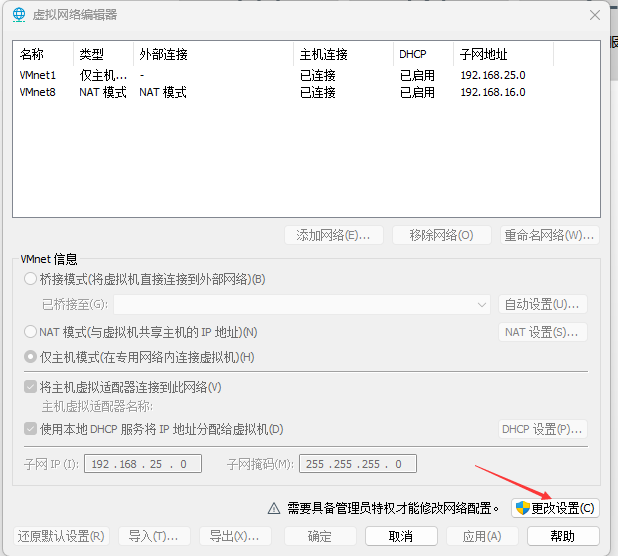
Task: Click the 重命名网络(W)... button
Action: 550,235
